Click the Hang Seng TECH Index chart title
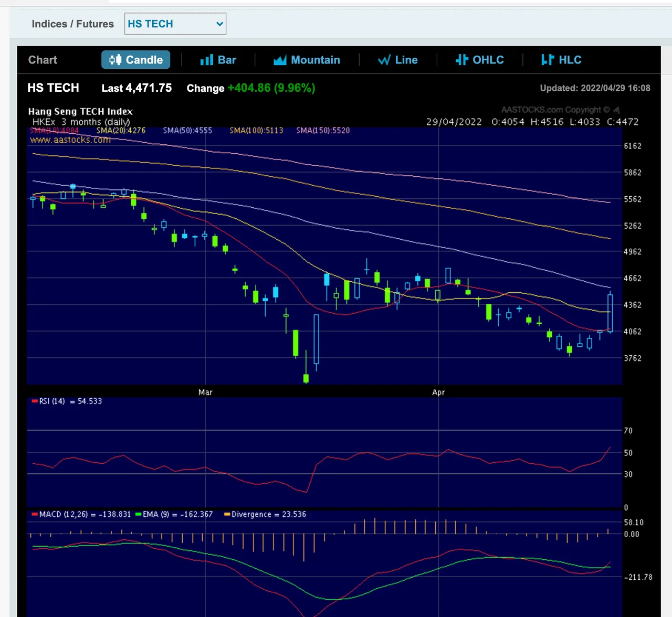This screenshot has height=617, width=672. (80, 111)
